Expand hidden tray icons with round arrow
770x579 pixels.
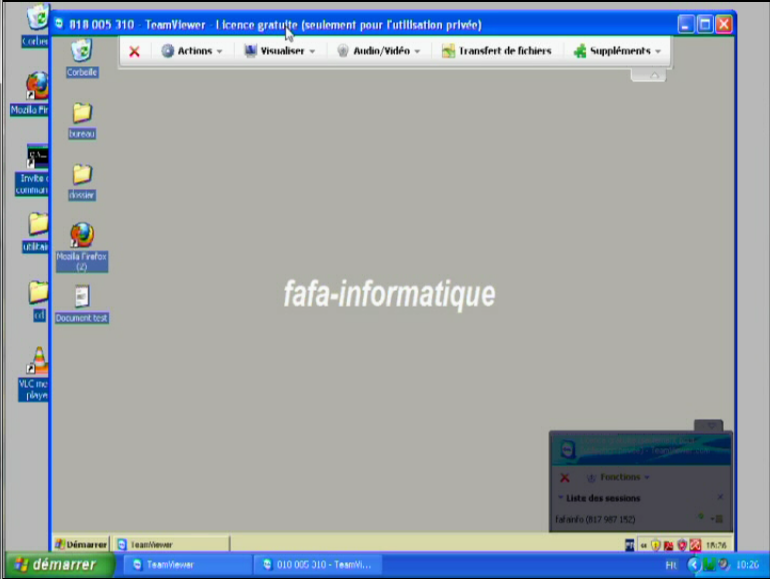(x=694, y=565)
